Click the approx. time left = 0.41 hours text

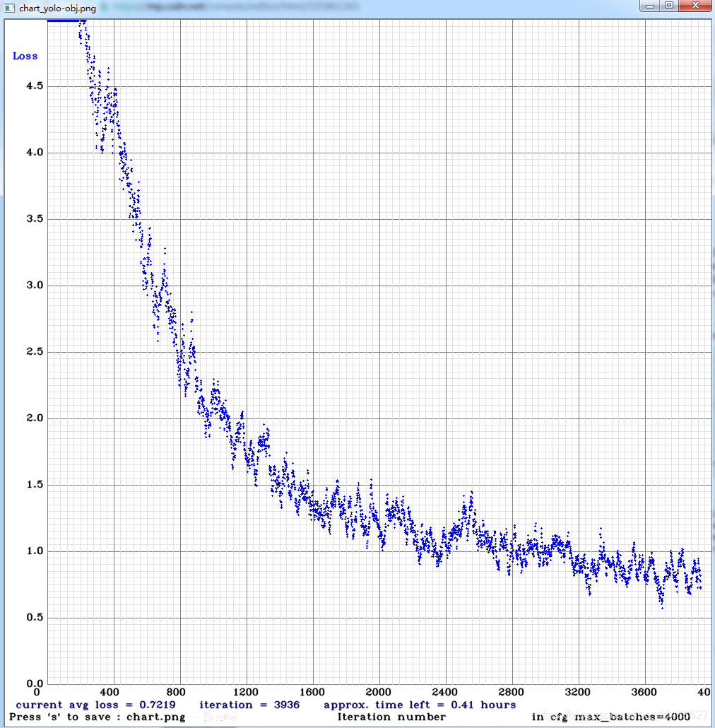pos(420,705)
